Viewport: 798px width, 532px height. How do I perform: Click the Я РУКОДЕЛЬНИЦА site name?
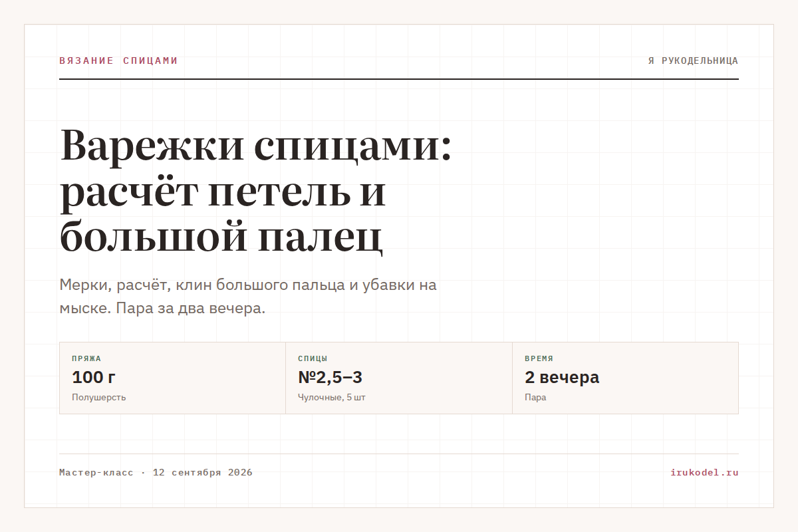click(694, 61)
